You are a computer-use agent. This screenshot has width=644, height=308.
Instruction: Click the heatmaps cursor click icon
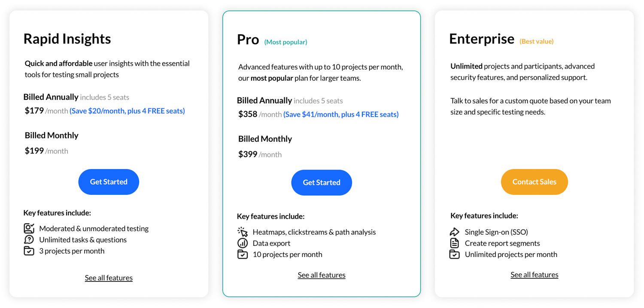coord(243,232)
